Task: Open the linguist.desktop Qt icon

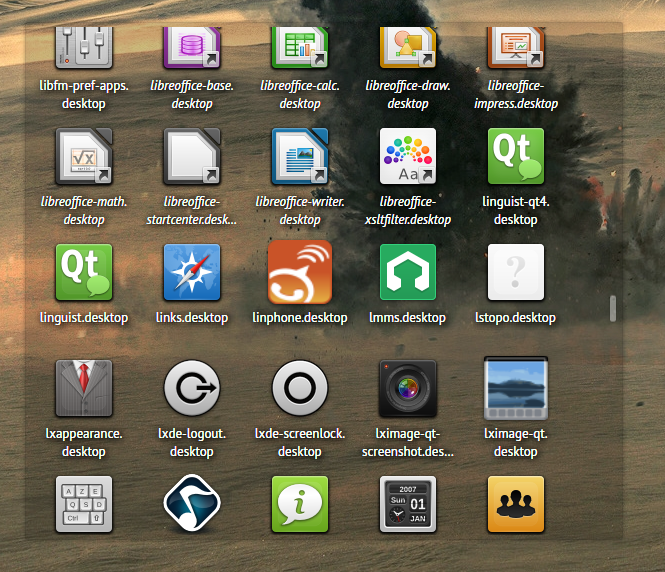Action: pos(84,272)
